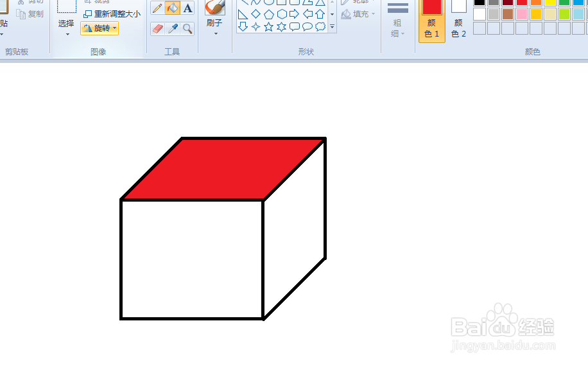The height and width of the screenshot is (366, 588).
Task: Select the Eraser tool
Action: tap(158, 28)
